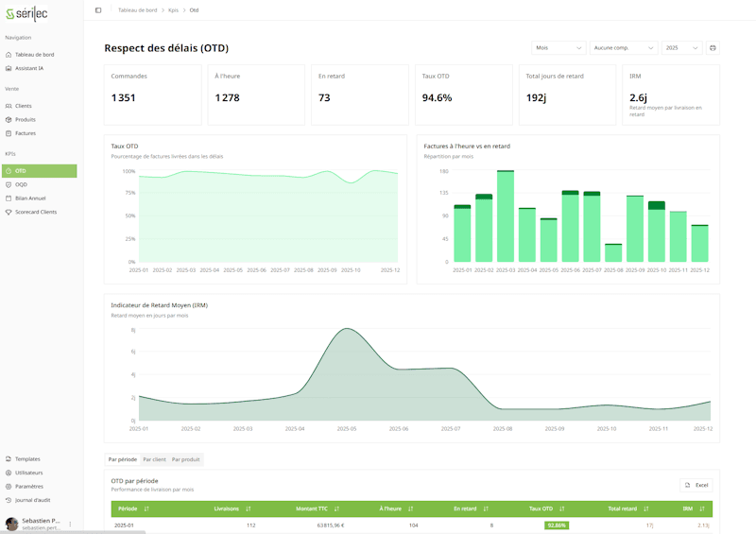This screenshot has height=534, width=756.
Task: Open the Produits section
Action: [25, 120]
